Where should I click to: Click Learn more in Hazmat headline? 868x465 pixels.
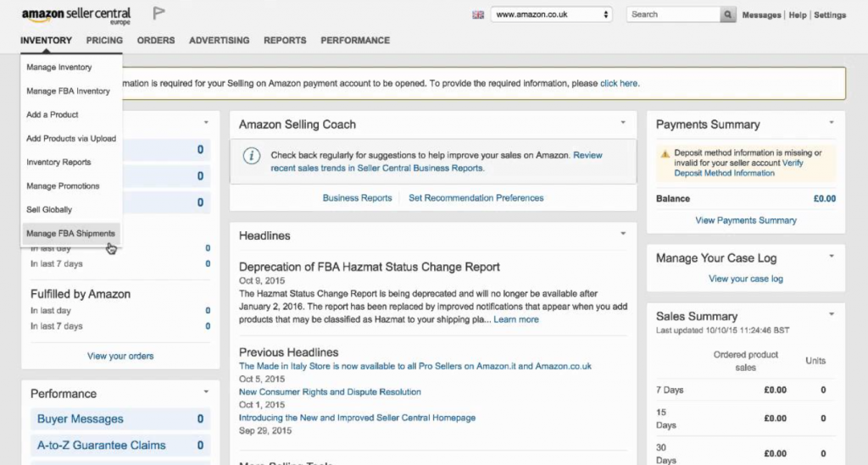516,319
